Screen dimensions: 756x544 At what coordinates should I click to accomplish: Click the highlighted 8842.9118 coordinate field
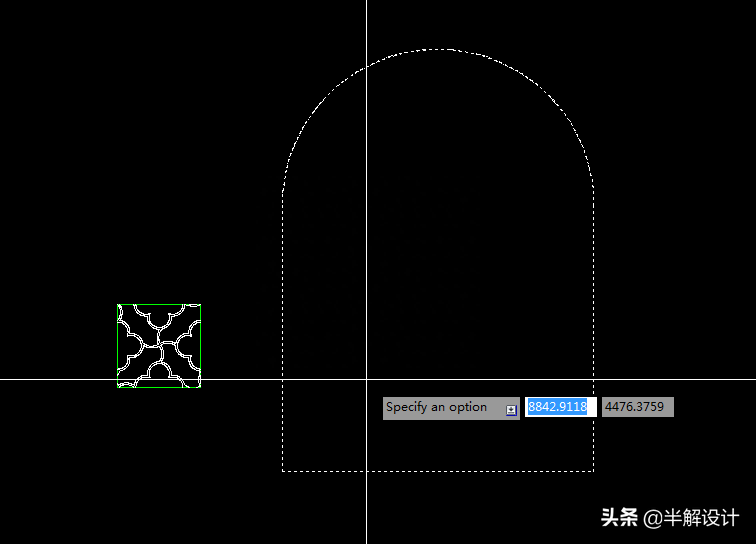point(560,407)
